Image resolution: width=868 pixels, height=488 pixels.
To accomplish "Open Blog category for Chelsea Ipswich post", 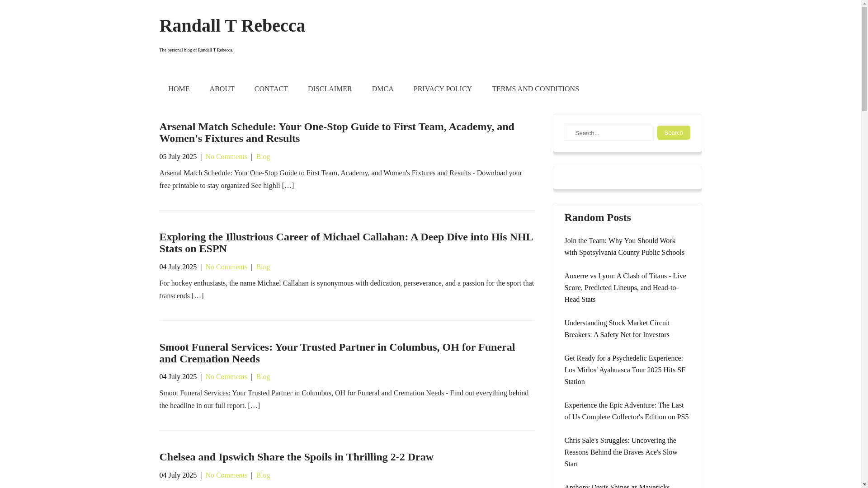I will 263,475.
